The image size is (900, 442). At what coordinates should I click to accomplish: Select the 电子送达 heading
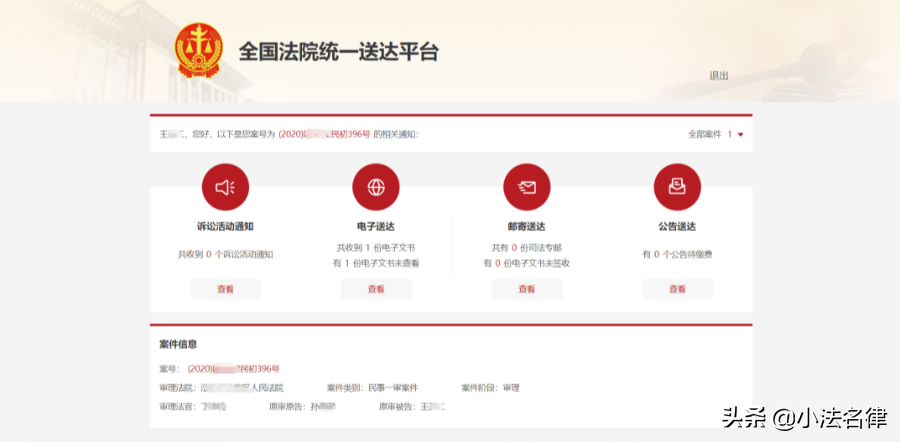click(x=376, y=227)
